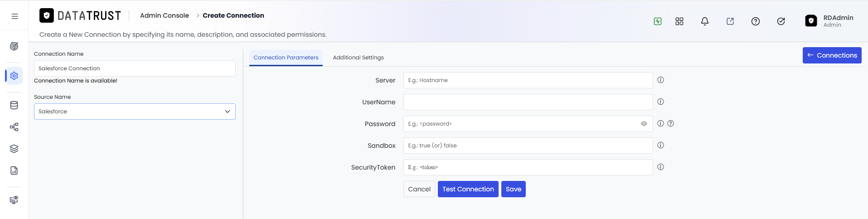Open notifications bell

(x=705, y=21)
